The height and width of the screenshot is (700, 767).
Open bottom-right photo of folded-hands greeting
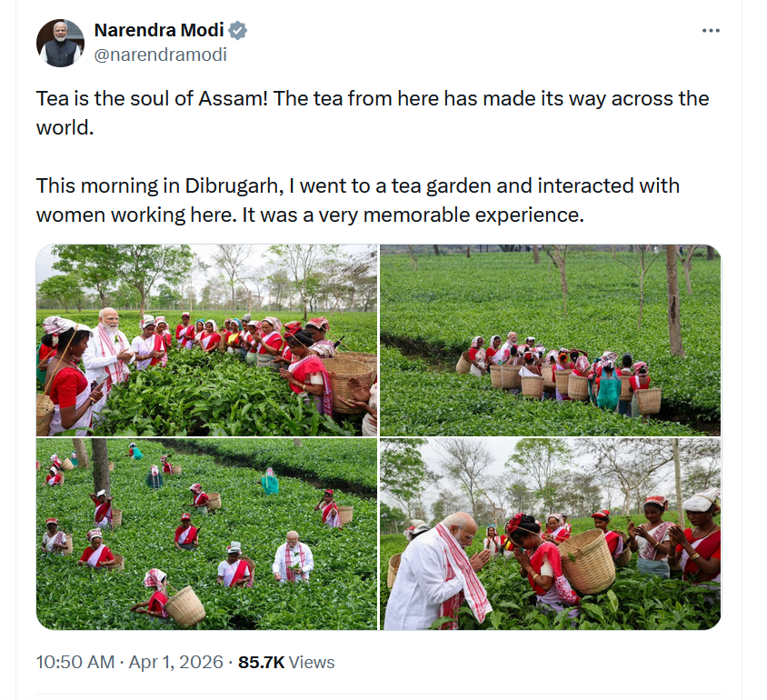551,535
